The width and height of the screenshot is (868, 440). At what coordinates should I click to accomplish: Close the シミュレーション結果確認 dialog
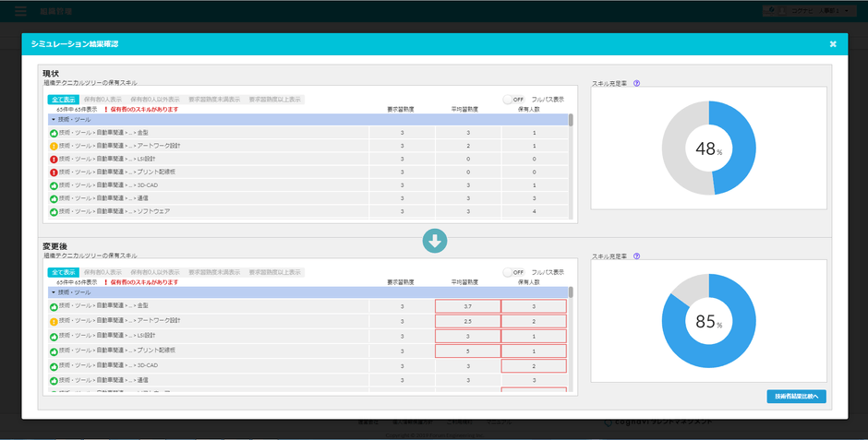(x=833, y=44)
